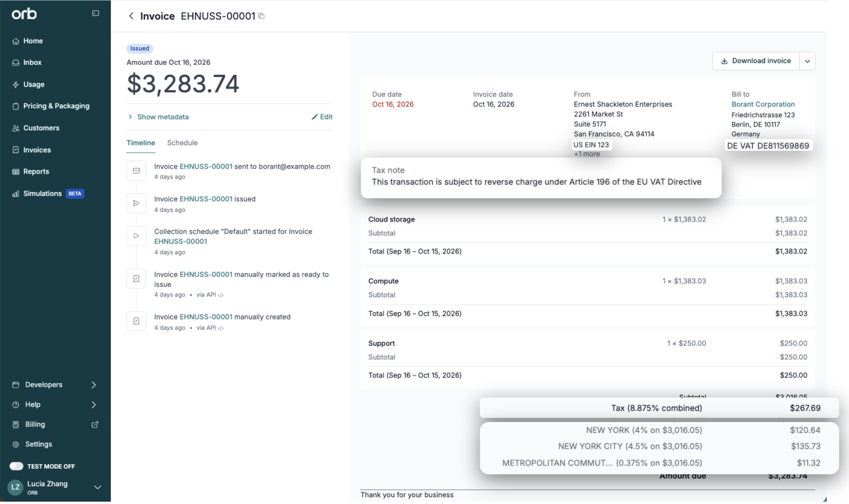
Task: Switch to the Timeline tab
Action: [x=141, y=143]
